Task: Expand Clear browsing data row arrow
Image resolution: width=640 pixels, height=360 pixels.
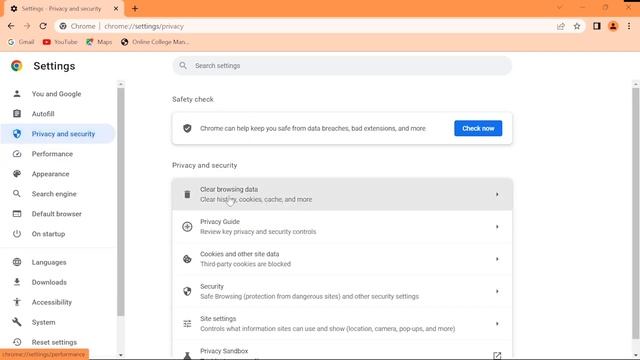Action: click(497, 194)
